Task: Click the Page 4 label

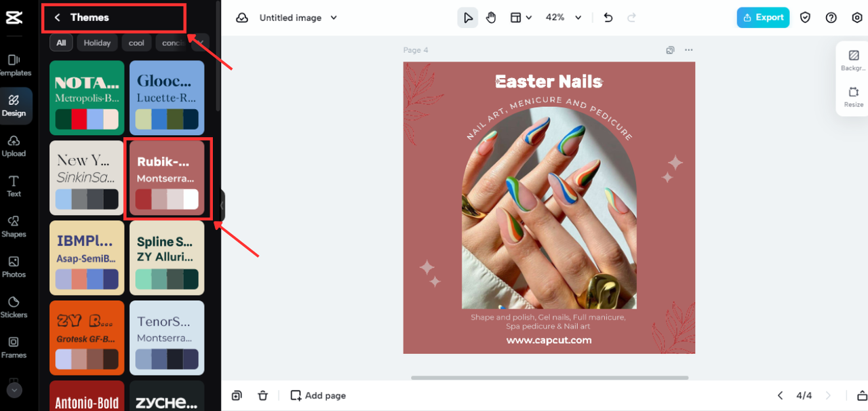Action: 416,50
